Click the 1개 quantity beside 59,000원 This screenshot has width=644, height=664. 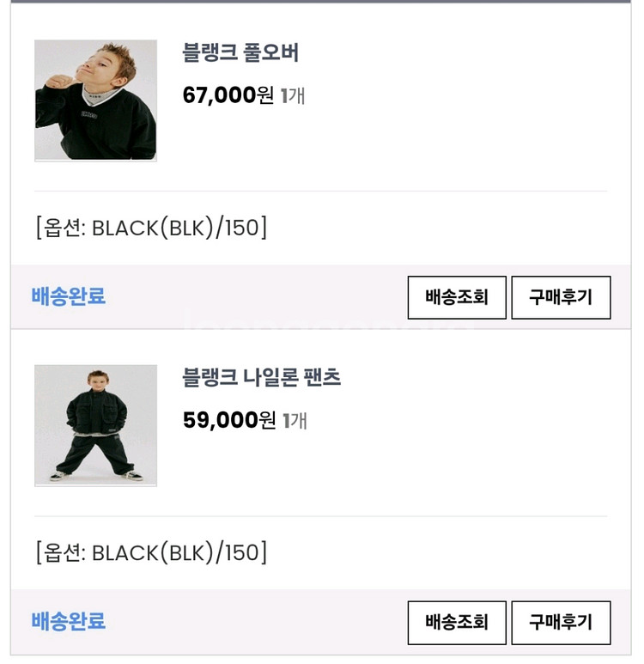(294, 420)
